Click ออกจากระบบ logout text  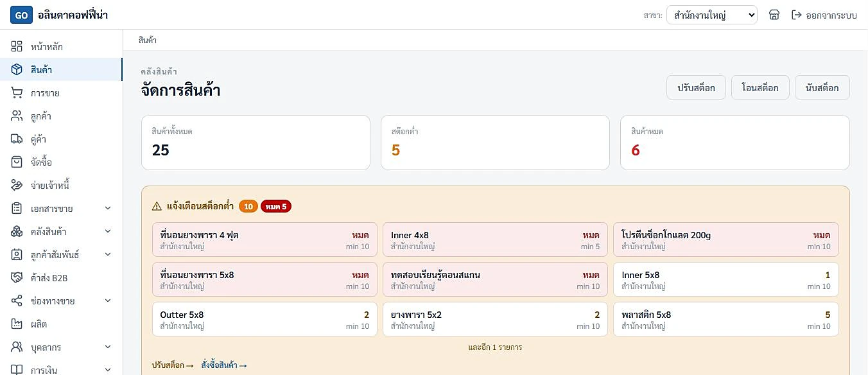click(x=831, y=15)
